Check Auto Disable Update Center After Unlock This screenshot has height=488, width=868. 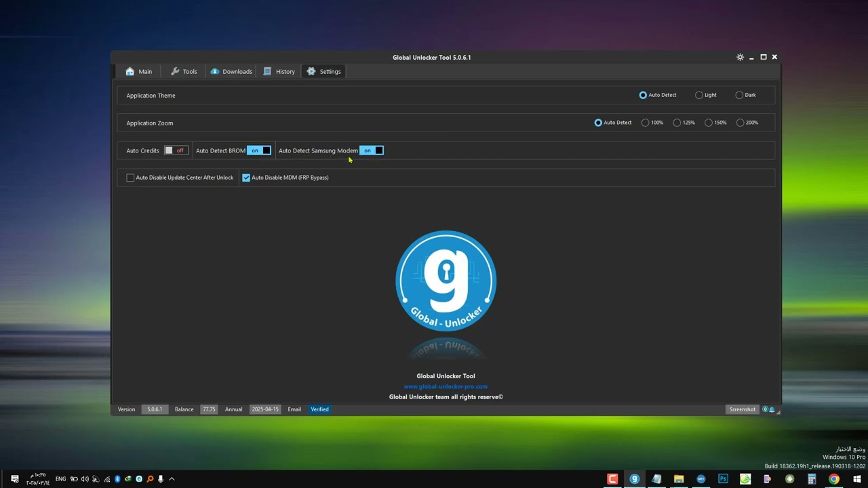click(x=180, y=178)
